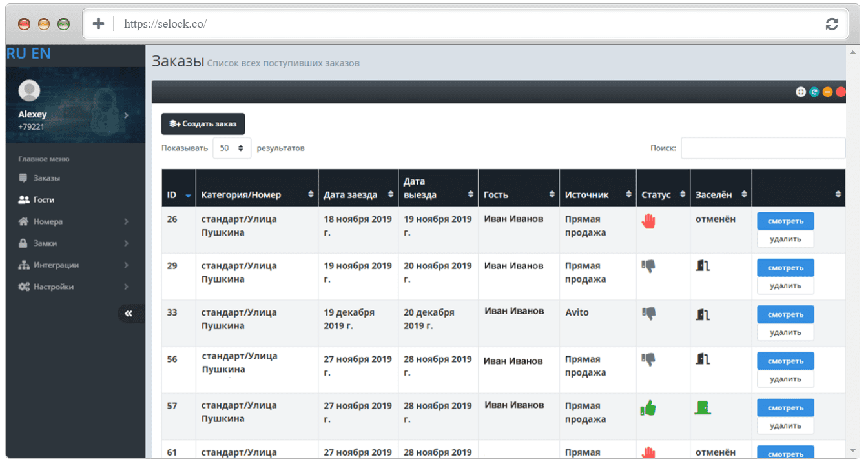Switch the language to EN

coord(41,54)
